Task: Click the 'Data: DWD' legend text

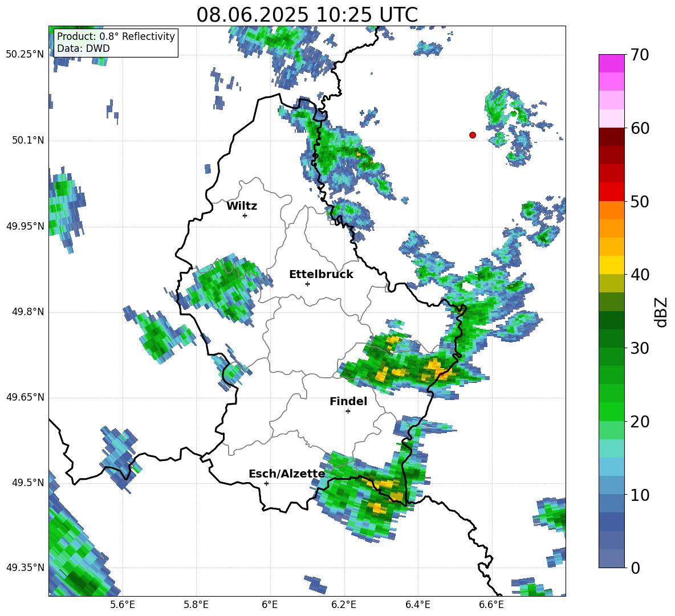Action: tap(83, 48)
